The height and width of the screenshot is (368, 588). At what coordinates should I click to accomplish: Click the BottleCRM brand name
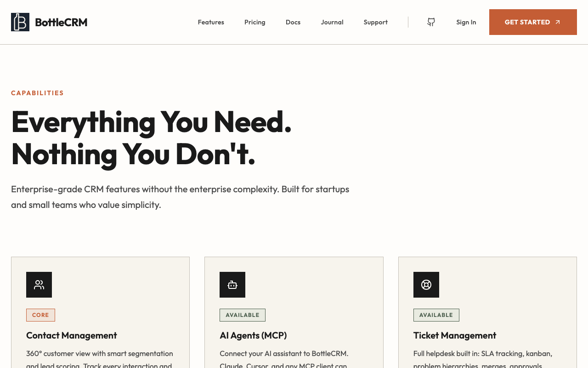click(x=61, y=22)
